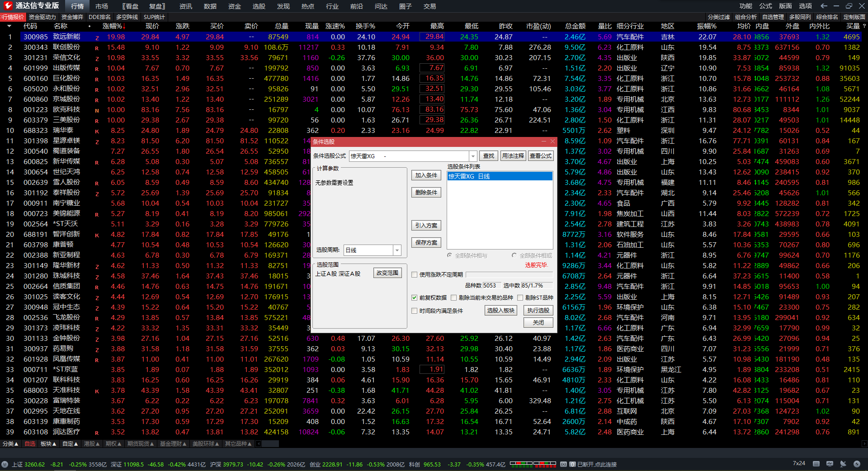This screenshot has height=471, width=868.
Task: Open the 选股周期 日线 dropdown
Action: 397,250
